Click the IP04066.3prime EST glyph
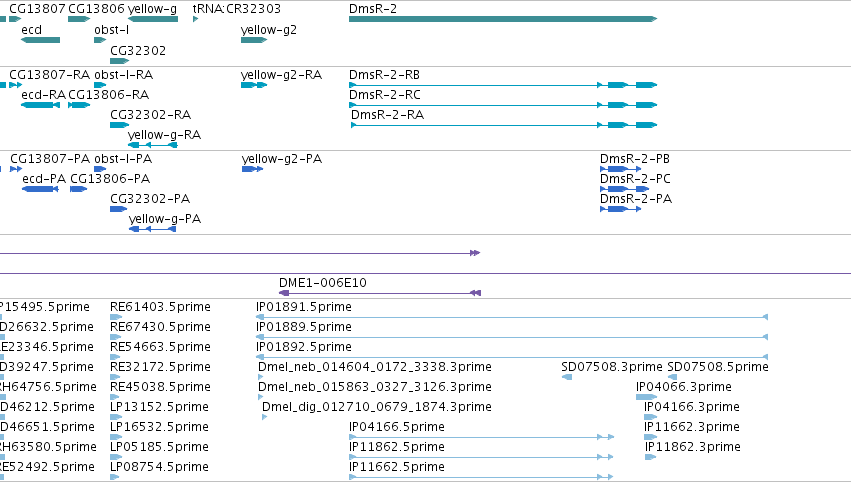Screen dimensions: 851x482 pyautogui.click(x=646, y=397)
